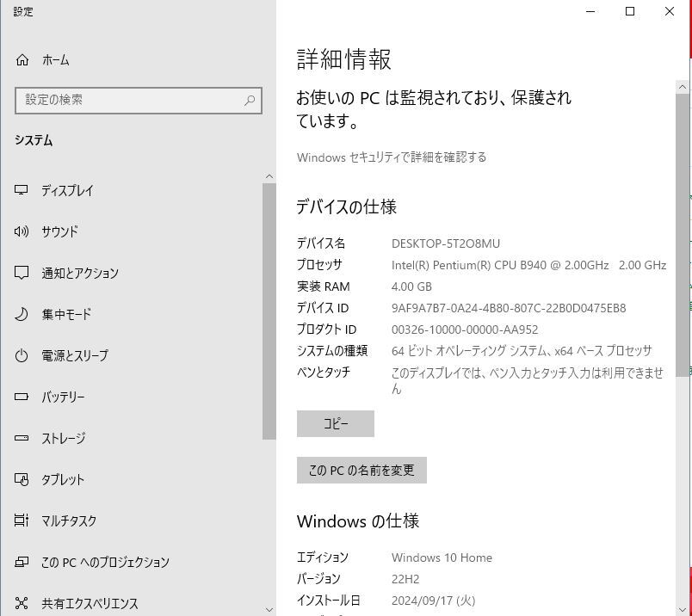The image size is (692, 616).
Task: Click edition value Windows 10 Home
Action: tap(442, 557)
